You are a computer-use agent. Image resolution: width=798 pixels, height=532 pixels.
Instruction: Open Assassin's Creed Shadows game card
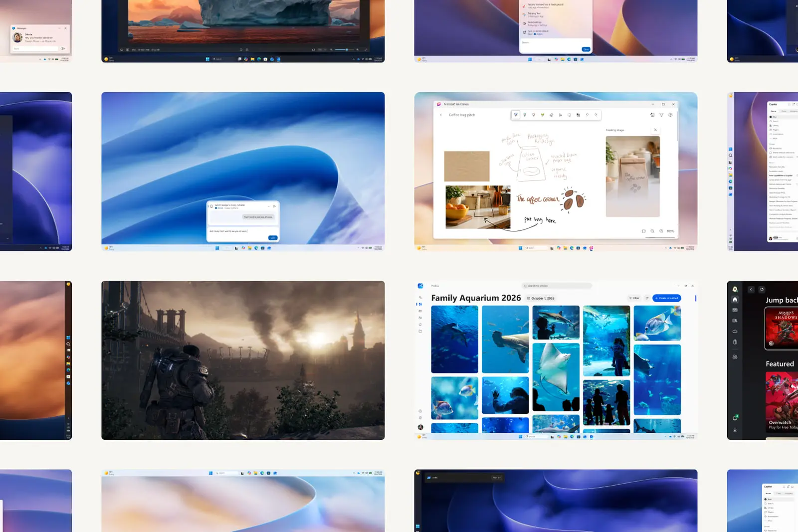coord(782,328)
